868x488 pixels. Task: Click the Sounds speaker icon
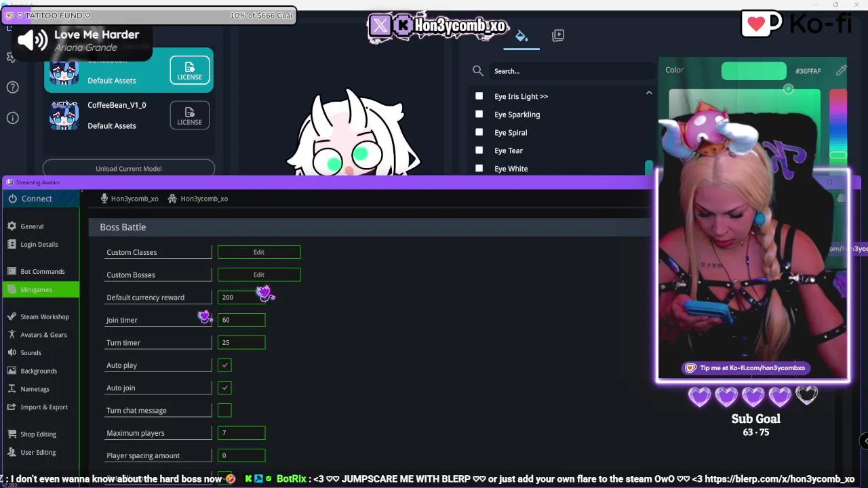[12, 352]
